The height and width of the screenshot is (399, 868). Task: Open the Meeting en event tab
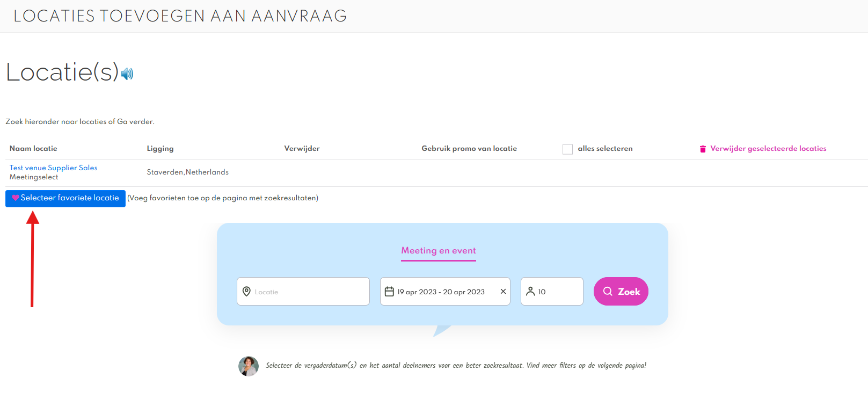coord(439,251)
